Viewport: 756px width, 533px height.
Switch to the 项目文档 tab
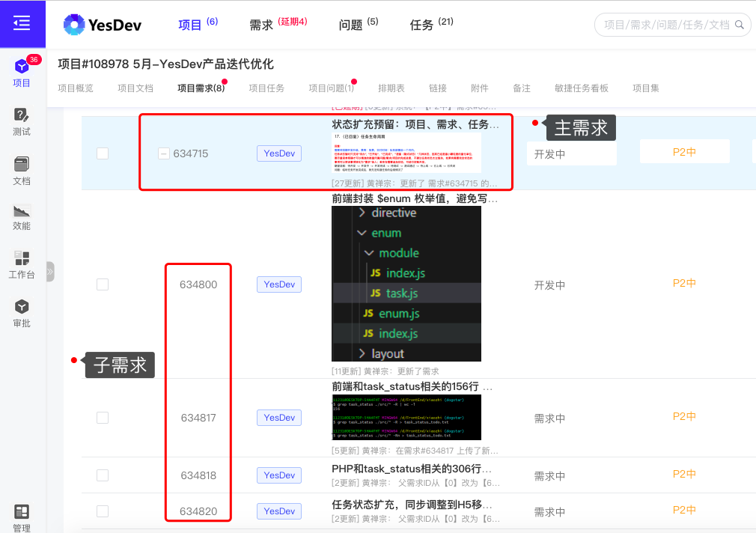point(135,88)
